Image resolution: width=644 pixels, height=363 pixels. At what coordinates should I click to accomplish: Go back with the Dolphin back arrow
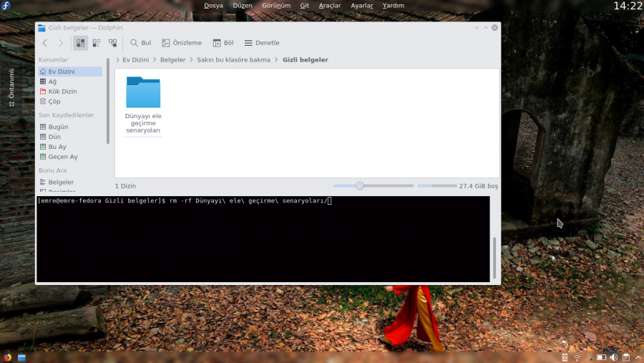(x=45, y=43)
